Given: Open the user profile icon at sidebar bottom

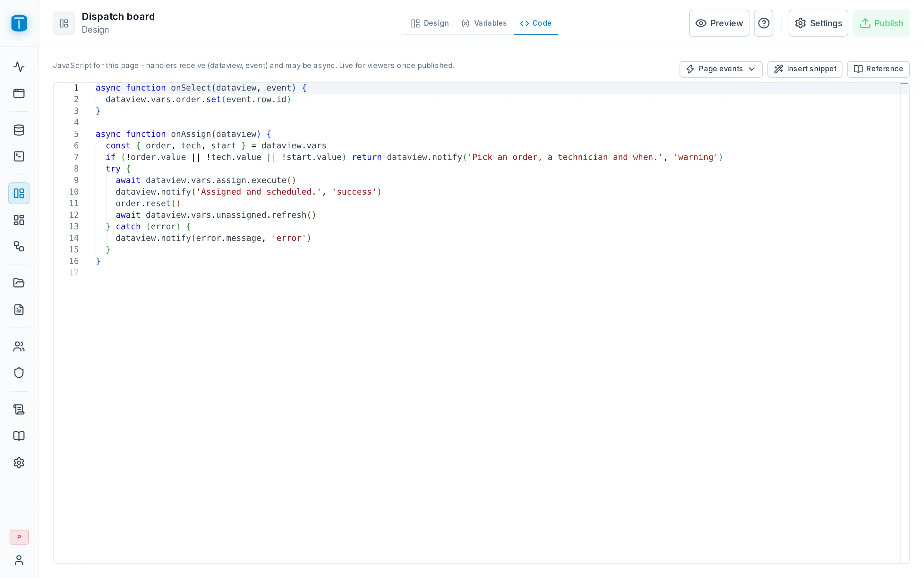Looking at the screenshot, I should coord(19,560).
